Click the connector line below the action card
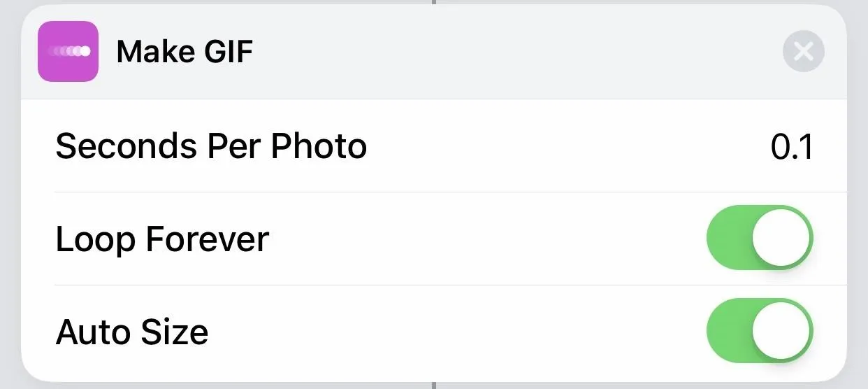The width and height of the screenshot is (868, 389). pos(433,385)
